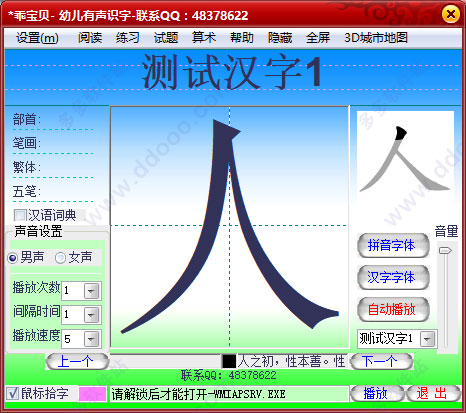The width and height of the screenshot is (466, 413).
Task: Uncheck the 鼠标拾字 checkbox
Action: [x=12, y=394]
